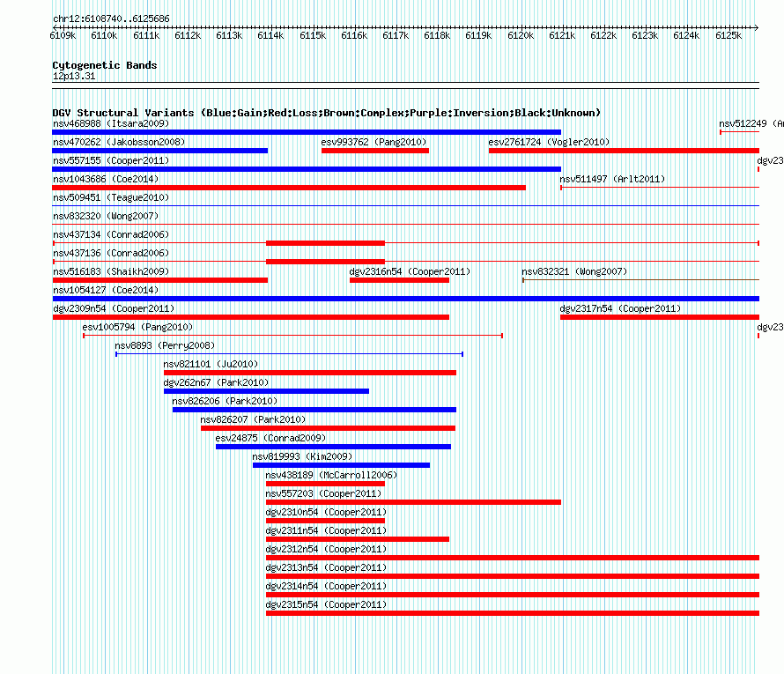This screenshot has height=674, width=784.
Task: Click dgv2311n54 (Cooper2011) label
Action: tap(326, 530)
